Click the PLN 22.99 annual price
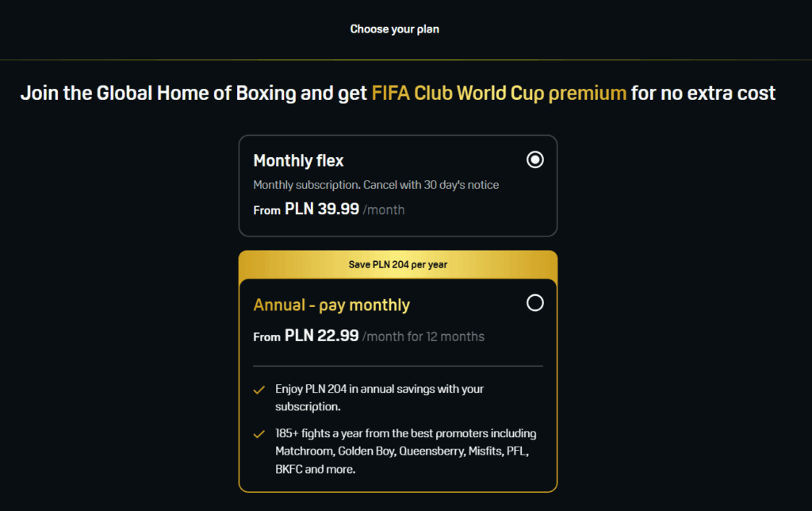This screenshot has height=511, width=812. point(322,336)
